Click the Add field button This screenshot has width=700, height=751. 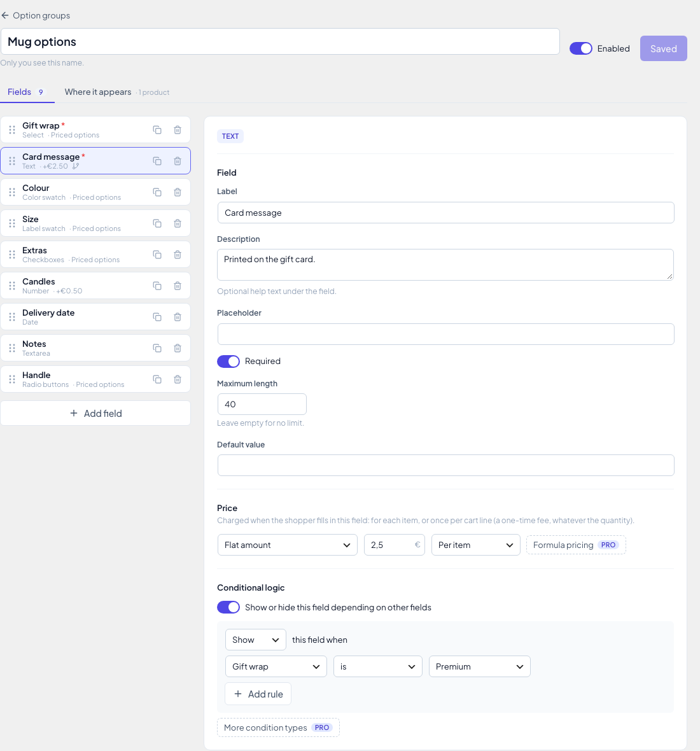point(95,413)
